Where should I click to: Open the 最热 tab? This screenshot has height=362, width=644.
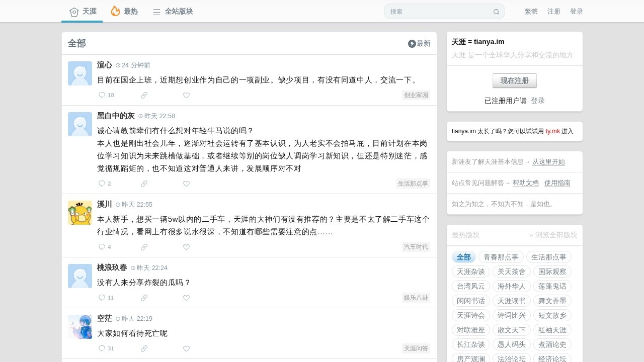point(124,11)
